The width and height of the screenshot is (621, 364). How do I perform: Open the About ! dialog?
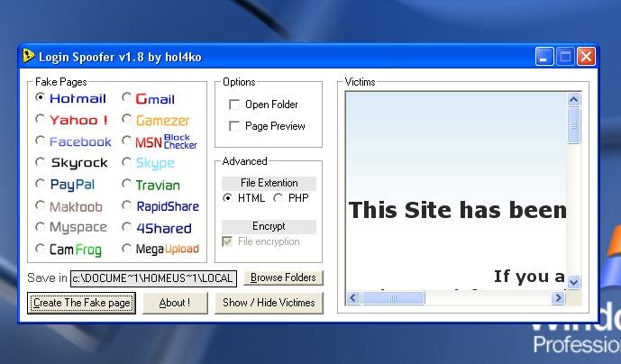[175, 303]
